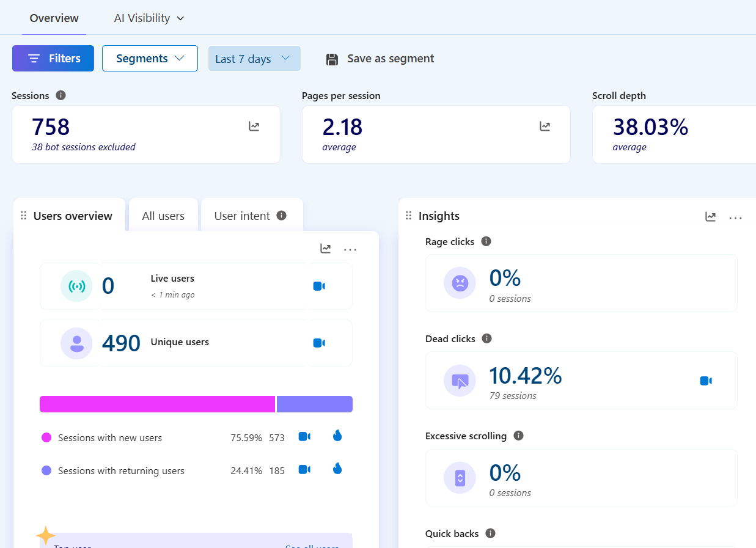This screenshot has width=756, height=548.
Task: Expand the Segments dropdown
Action: coord(150,59)
